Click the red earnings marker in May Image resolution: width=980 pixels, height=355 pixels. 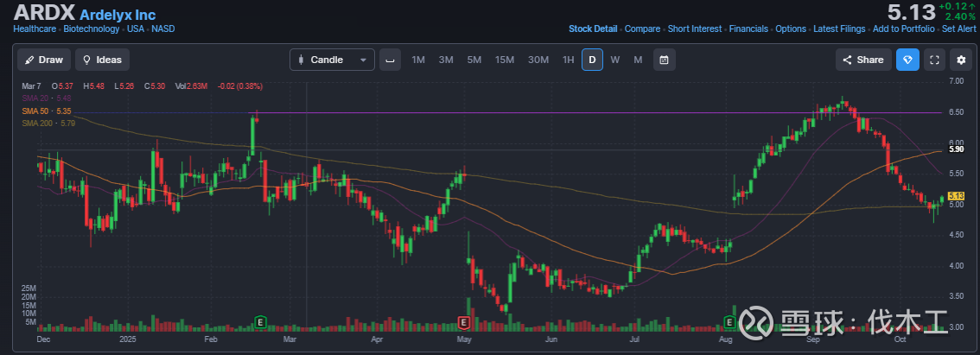(x=463, y=322)
